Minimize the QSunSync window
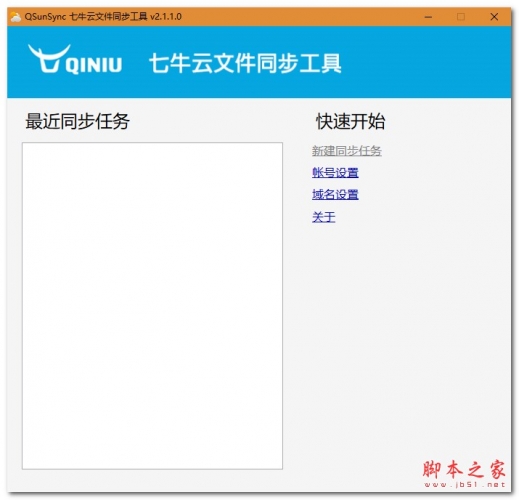This screenshot has height=500, width=519. coord(428,17)
